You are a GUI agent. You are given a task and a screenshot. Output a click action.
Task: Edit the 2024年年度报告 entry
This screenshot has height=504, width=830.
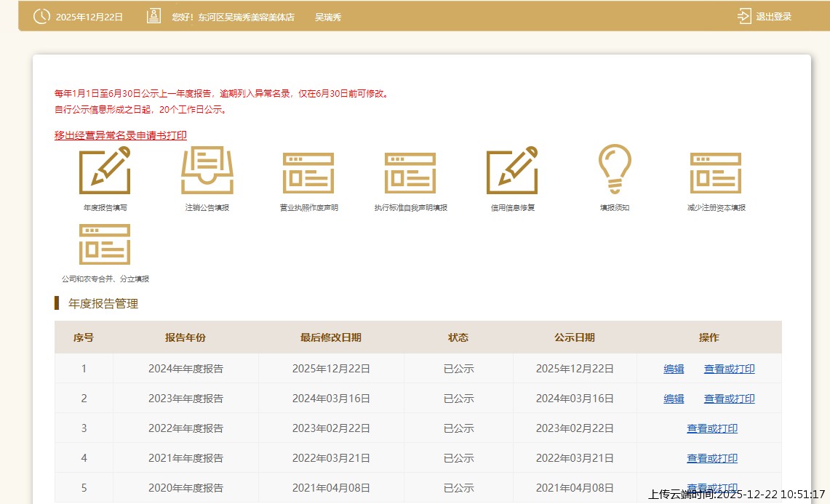(x=674, y=369)
